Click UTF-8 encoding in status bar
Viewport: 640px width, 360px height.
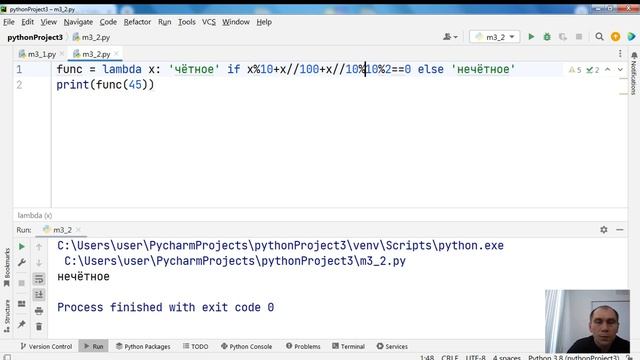pyautogui.click(x=476, y=358)
